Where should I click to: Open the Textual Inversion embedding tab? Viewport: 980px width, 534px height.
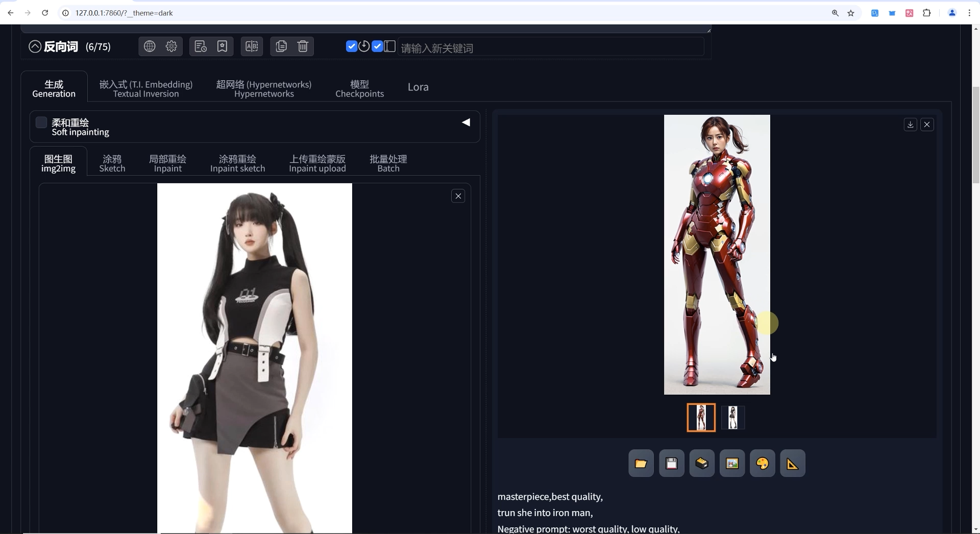146,88
